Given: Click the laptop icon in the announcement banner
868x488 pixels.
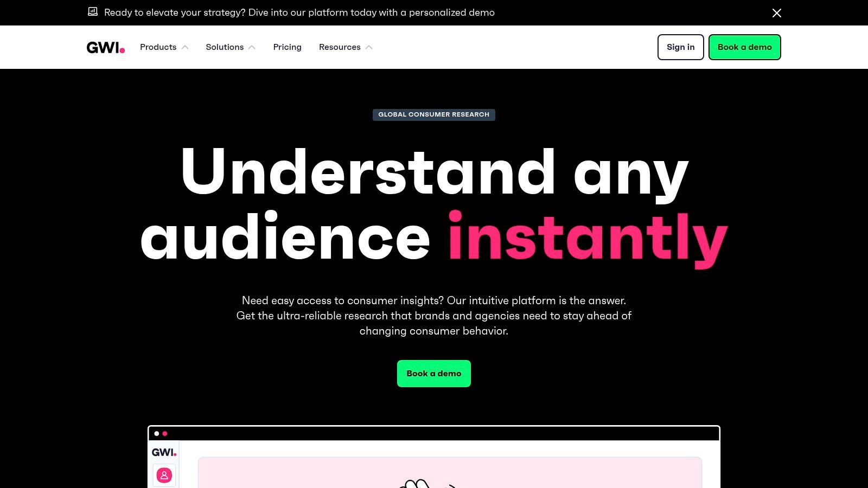Looking at the screenshot, I should click(93, 12).
